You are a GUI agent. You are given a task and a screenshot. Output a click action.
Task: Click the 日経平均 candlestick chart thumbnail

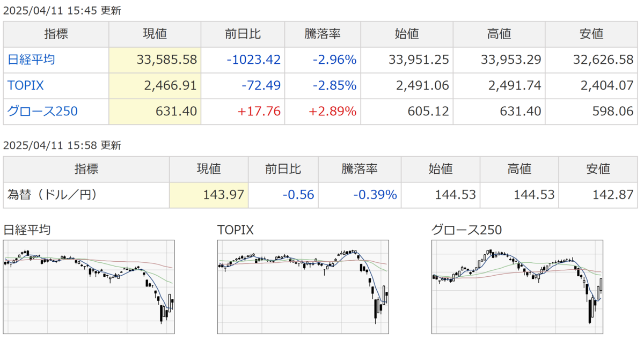pyautogui.click(x=89, y=286)
